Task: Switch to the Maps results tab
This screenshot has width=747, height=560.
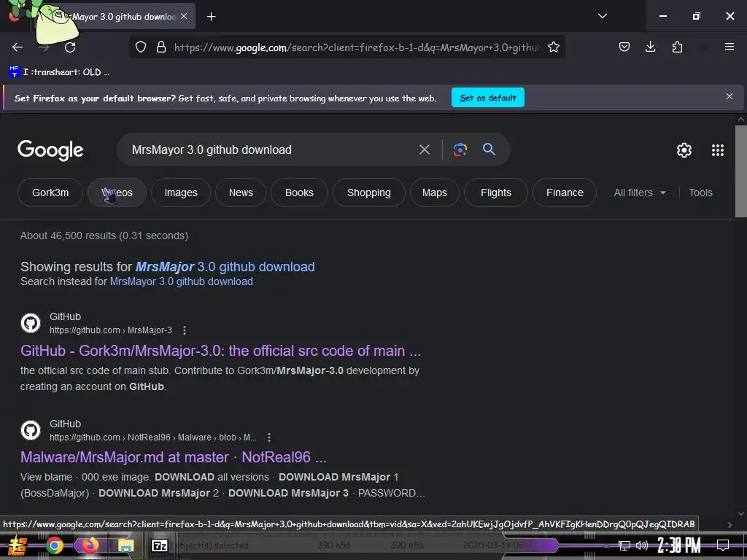Action: tap(435, 192)
